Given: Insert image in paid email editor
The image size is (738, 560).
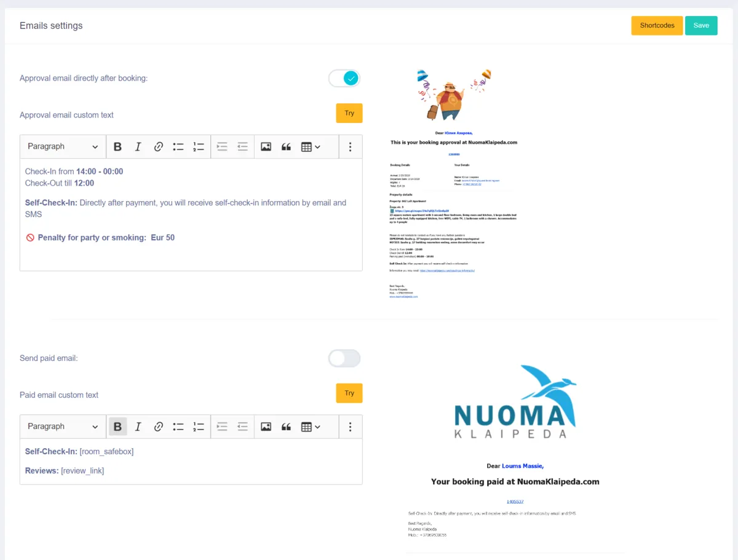Looking at the screenshot, I should click(266, 427).
